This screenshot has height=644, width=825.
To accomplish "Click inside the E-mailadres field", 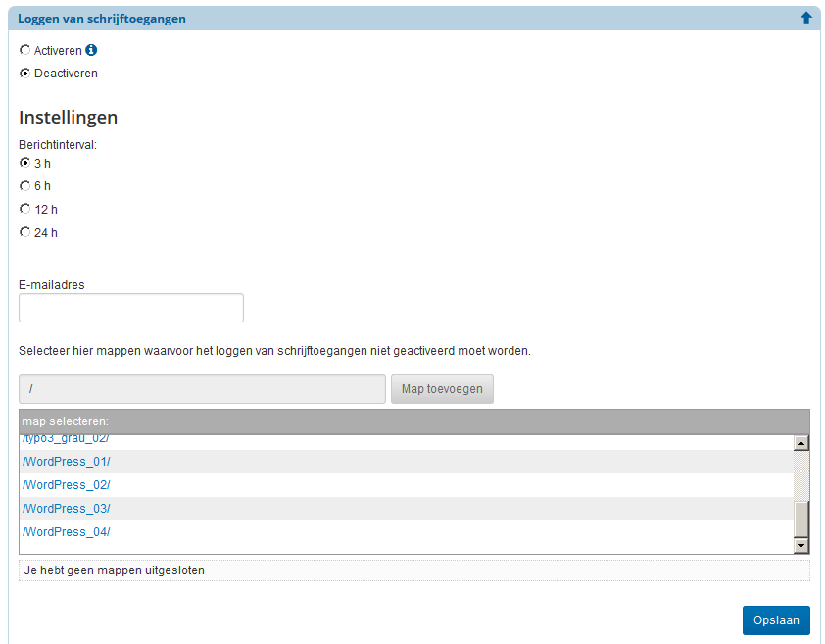I will point(130,307).
